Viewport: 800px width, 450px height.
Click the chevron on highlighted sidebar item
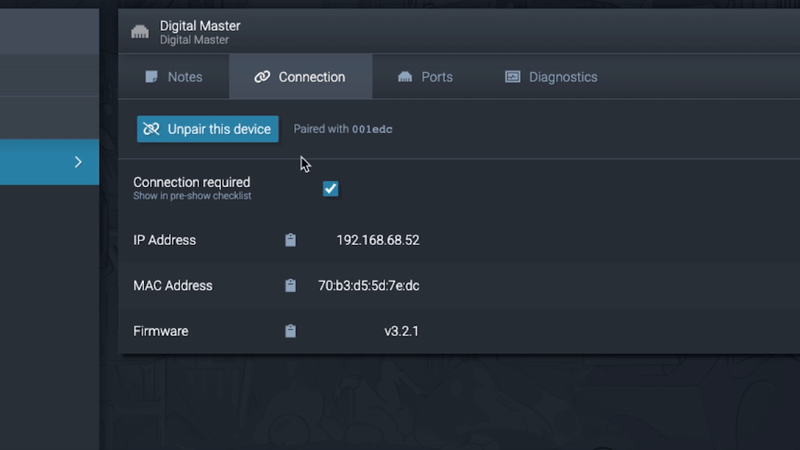point(78,162)
